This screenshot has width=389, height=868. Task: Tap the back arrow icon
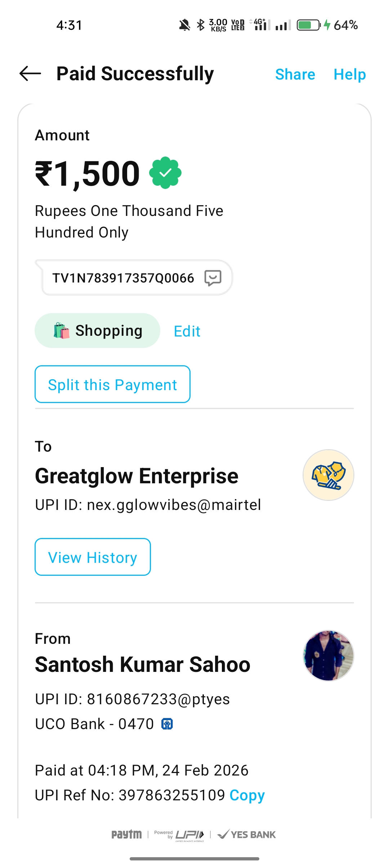pos(30,74)
